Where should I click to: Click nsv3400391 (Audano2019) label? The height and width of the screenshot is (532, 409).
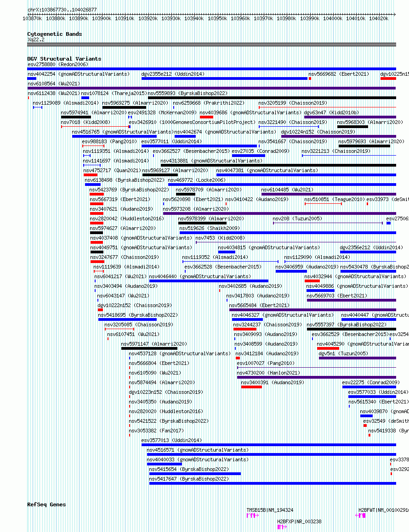click(273, 383)
